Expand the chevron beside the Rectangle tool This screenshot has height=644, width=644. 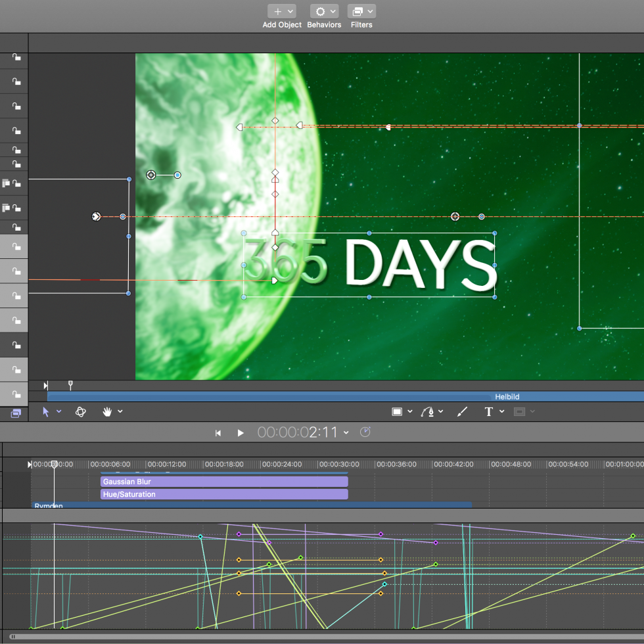(x=410, y=411)
